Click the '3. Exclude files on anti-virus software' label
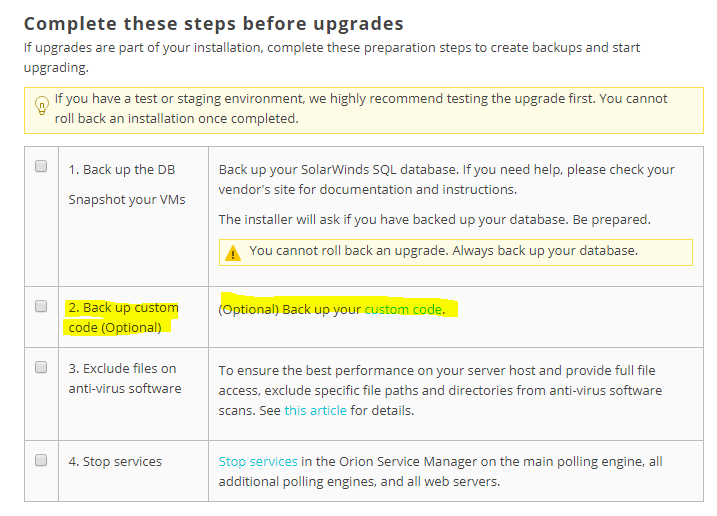Viewport: 717px width, 516px height. (125, 378)
